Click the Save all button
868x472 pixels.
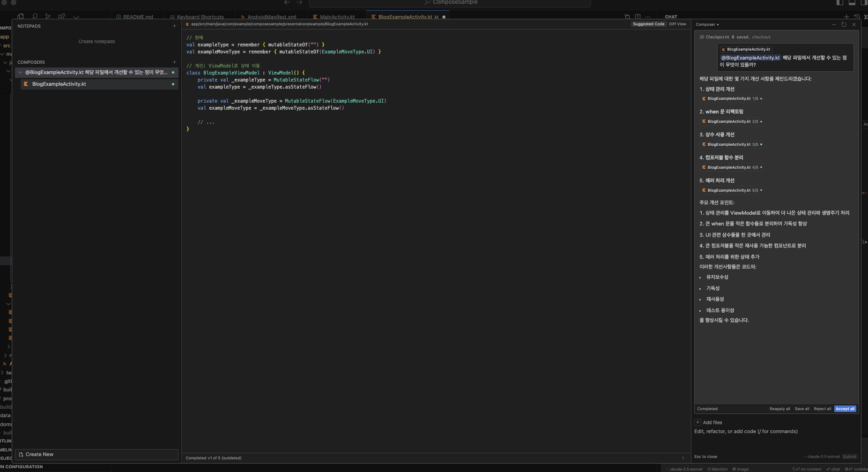click(802, 409)
